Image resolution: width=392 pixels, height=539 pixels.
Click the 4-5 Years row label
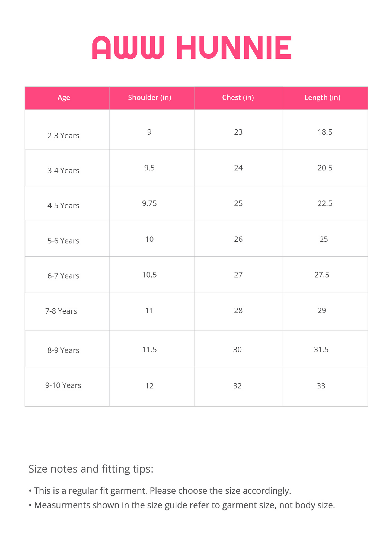[x=63, y=205]
